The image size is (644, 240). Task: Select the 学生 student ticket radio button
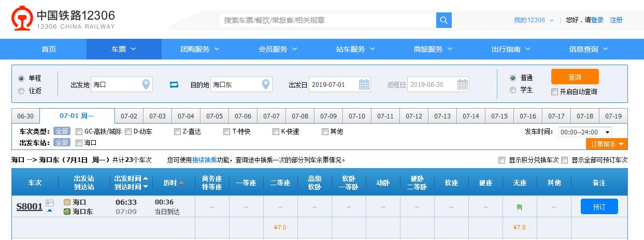point(513,90)
